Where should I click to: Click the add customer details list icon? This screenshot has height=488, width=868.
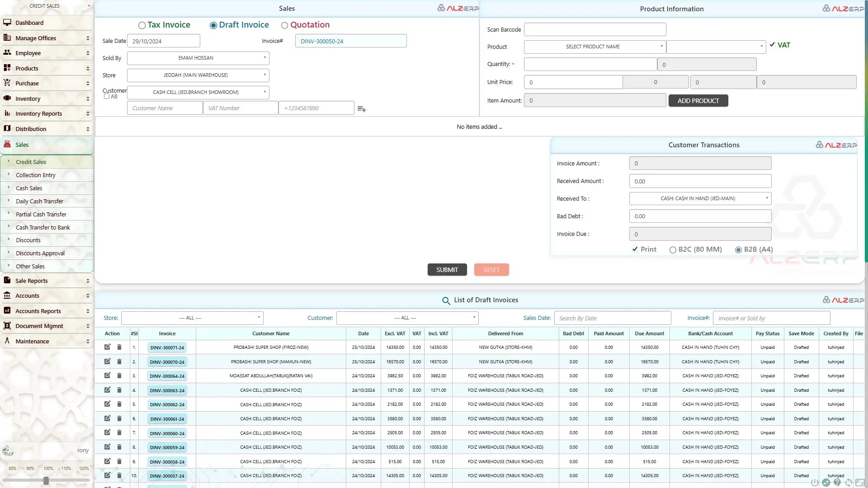pos(361,109)
